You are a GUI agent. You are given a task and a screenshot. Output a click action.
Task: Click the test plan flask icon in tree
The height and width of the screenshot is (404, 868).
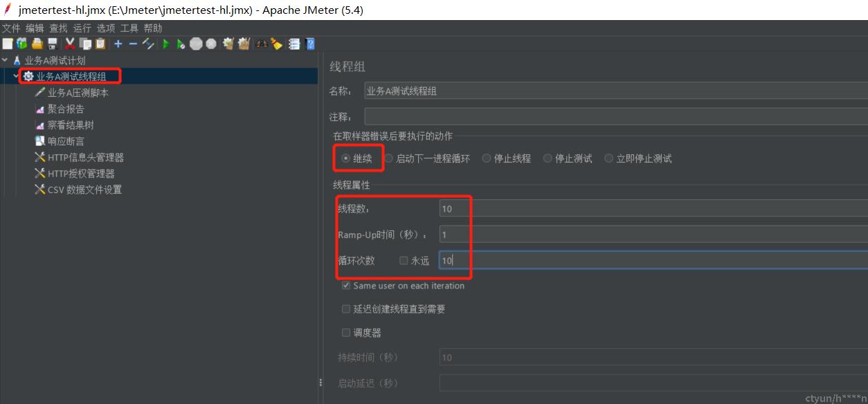click(17, 60)
